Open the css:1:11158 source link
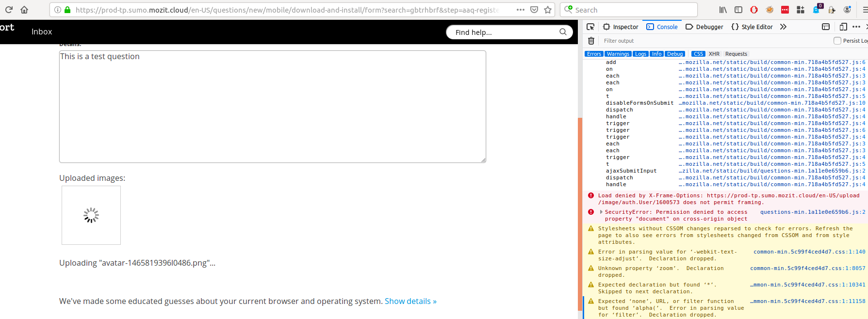868x319 pixels. (x=808, y=301)
